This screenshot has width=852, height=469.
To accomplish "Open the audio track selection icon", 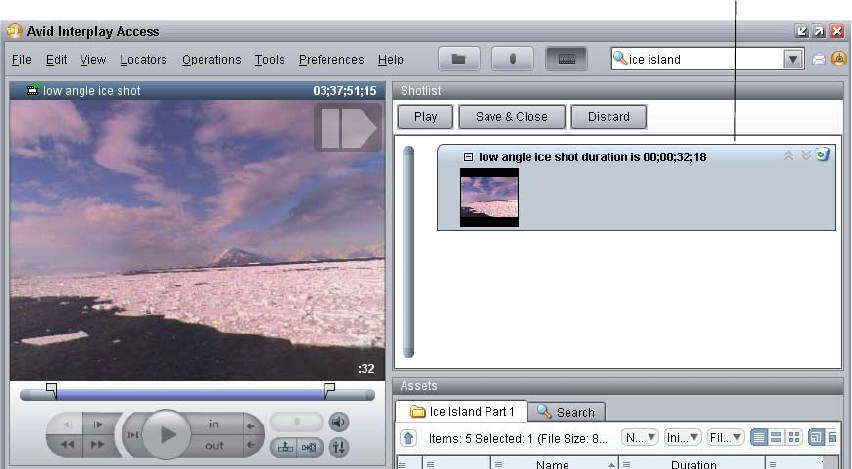I will [339, 447].
